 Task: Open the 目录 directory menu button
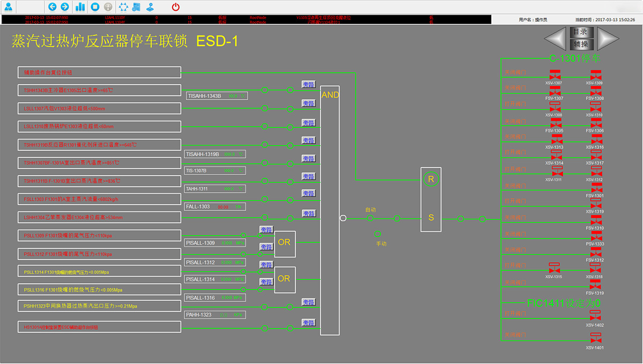tap(581, 32)
